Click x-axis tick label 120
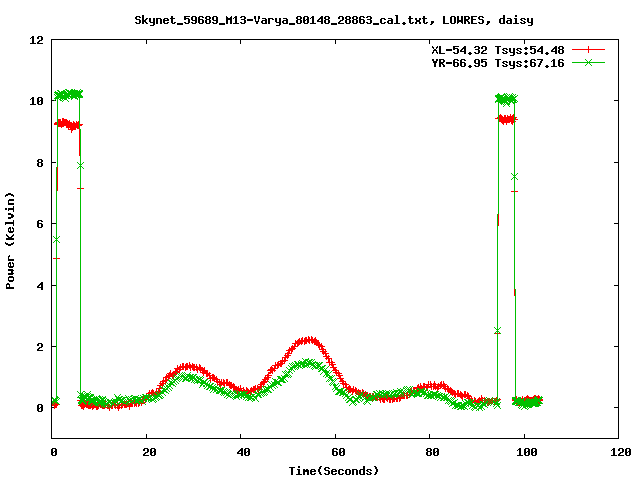Screen dimensions: 640x480 click(x=621, y=452)
